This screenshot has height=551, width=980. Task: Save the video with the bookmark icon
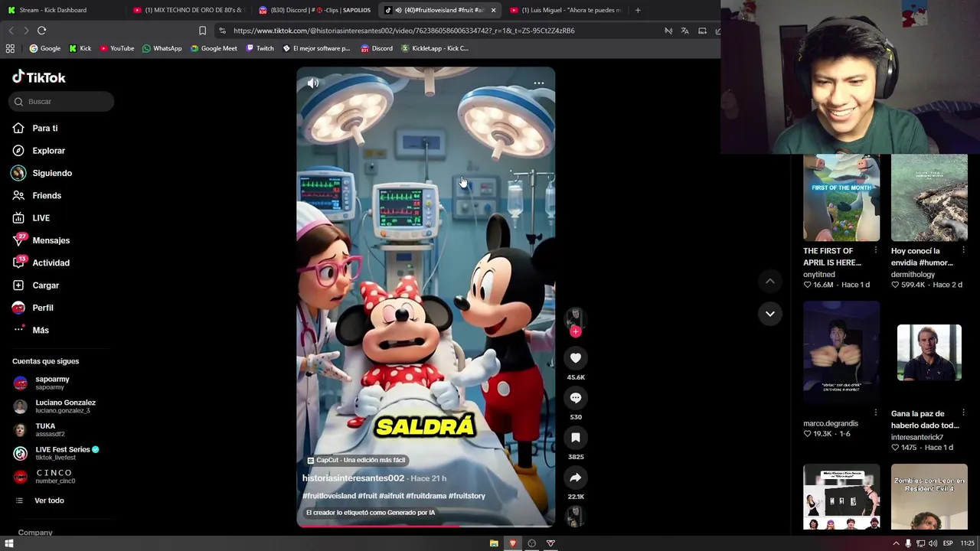576,437
